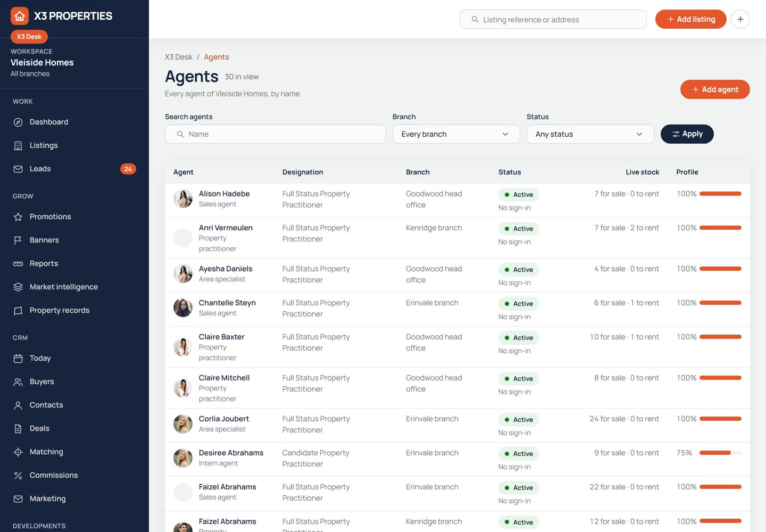Viewport: 766px width, 532px height.
Task: Follow the X3 Desk breadcrumb link
Action: pos(179,57)
